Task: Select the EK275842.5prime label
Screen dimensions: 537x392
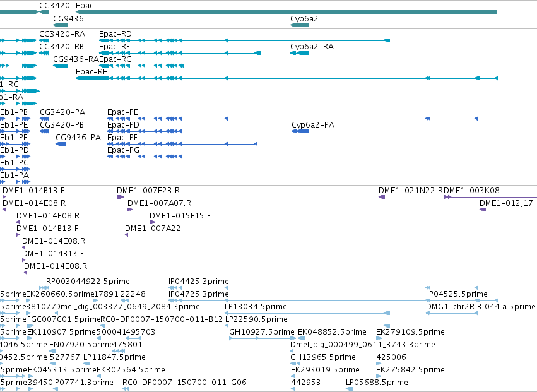Action: pos(410,370)
